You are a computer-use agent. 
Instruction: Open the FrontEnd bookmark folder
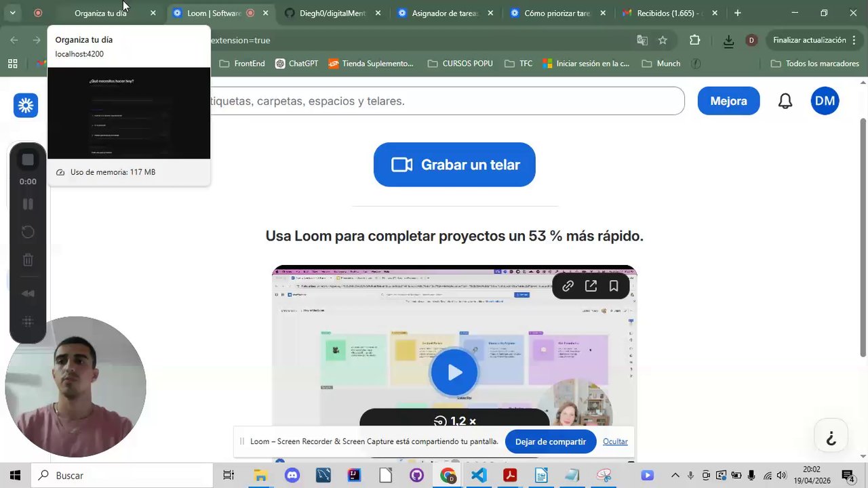(242, 64)
